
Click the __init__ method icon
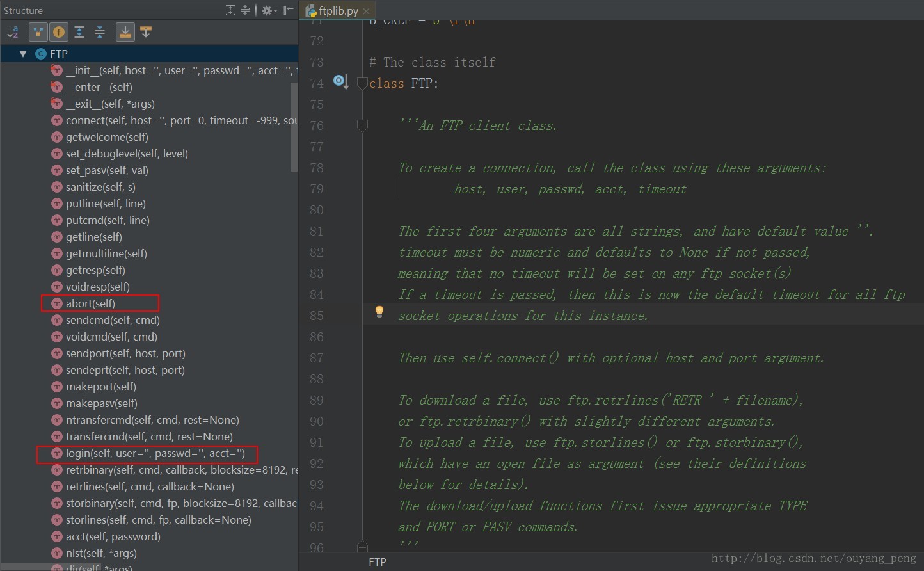pos(57,70)
